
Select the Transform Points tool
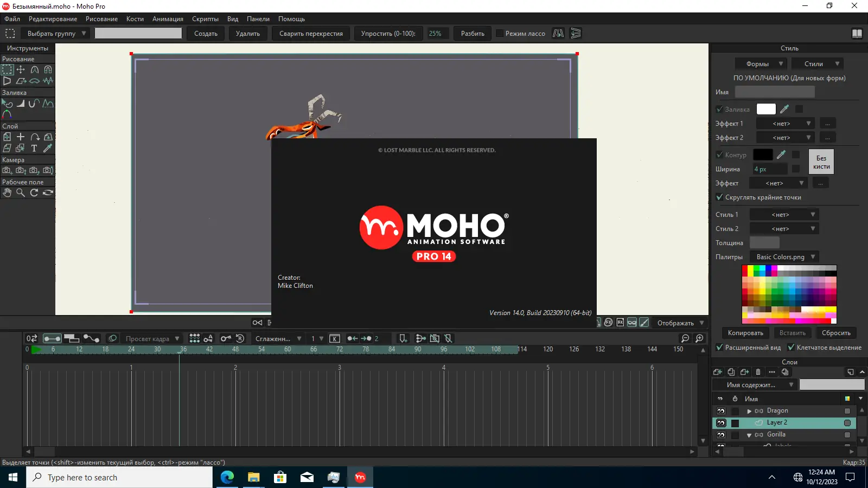point(21,69)
